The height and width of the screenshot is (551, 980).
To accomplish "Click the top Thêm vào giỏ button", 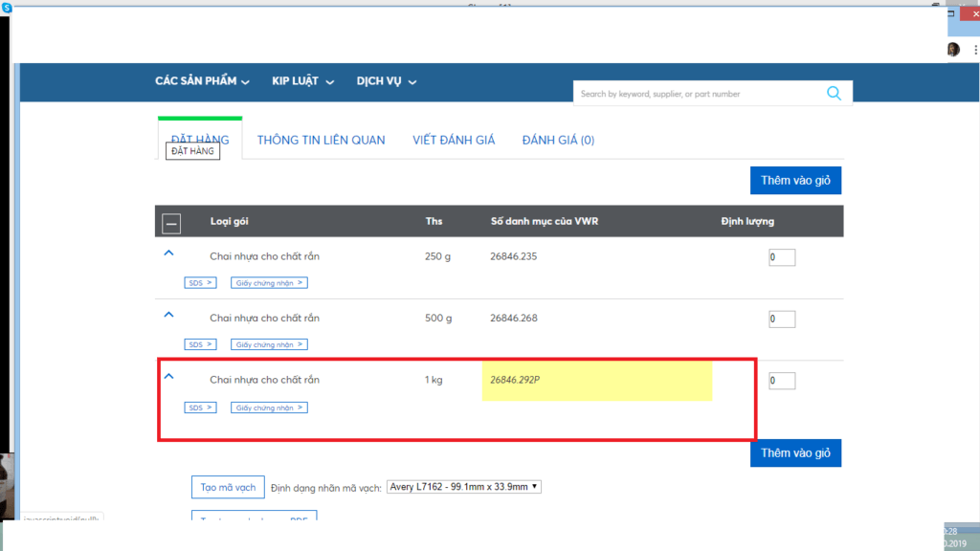I will coord(795,181).
